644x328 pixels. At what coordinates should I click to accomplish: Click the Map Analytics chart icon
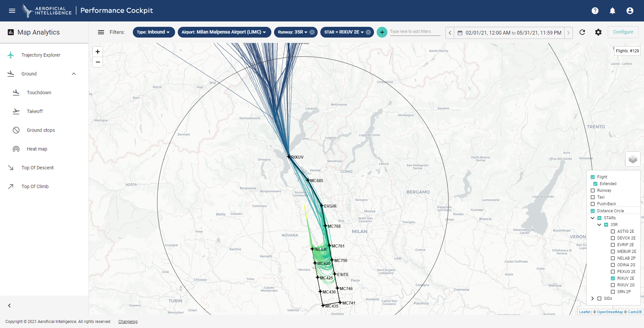(x=11, y=32)
